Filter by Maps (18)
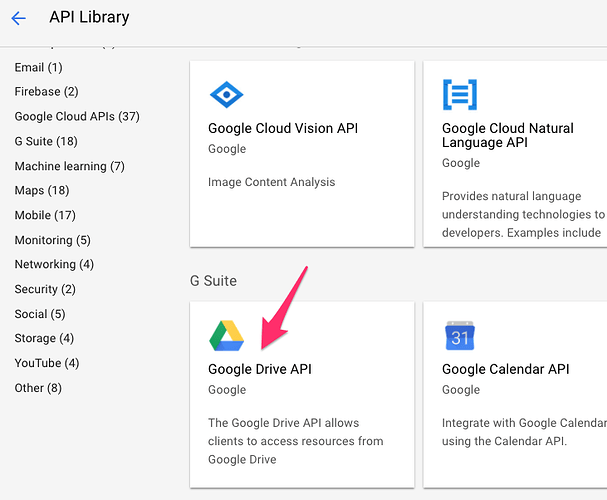 [x=42, y=190]
